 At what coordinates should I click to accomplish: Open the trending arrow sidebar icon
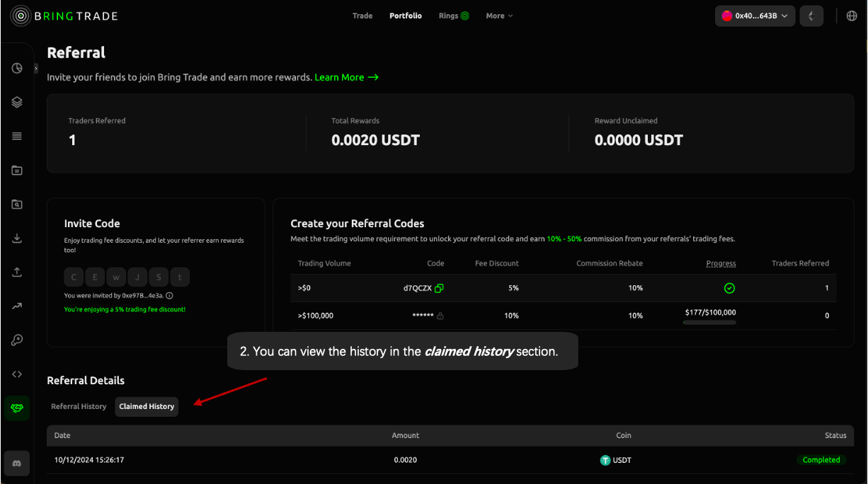coord(17,306)
